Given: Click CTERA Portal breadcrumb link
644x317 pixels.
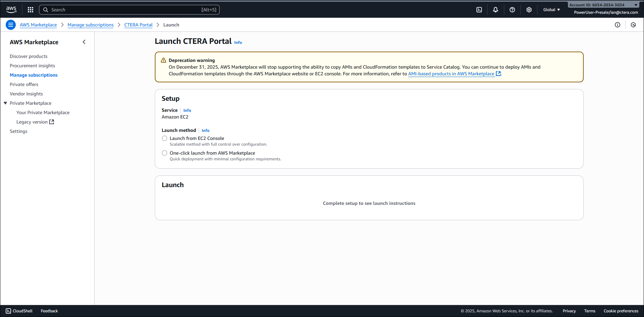Looking at the screenshot, I should 138,25.
